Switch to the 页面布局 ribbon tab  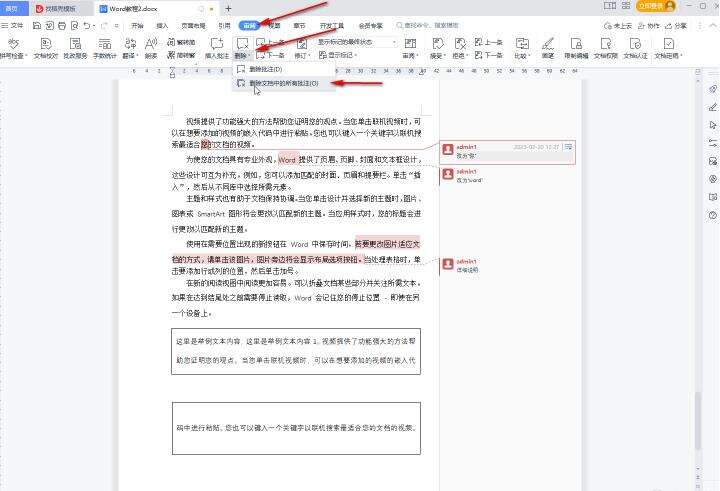tap(193, 26)
